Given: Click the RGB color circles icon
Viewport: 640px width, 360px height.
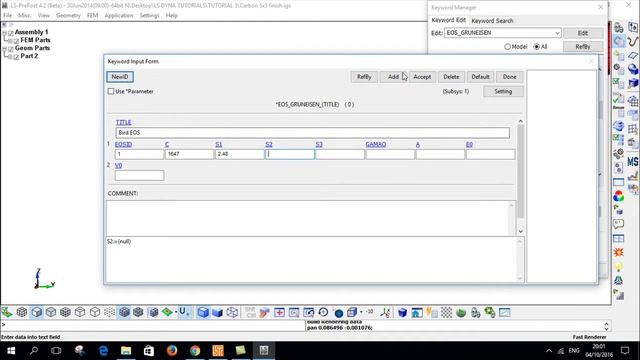Looking at the screenshot, I should click(618, 196).
